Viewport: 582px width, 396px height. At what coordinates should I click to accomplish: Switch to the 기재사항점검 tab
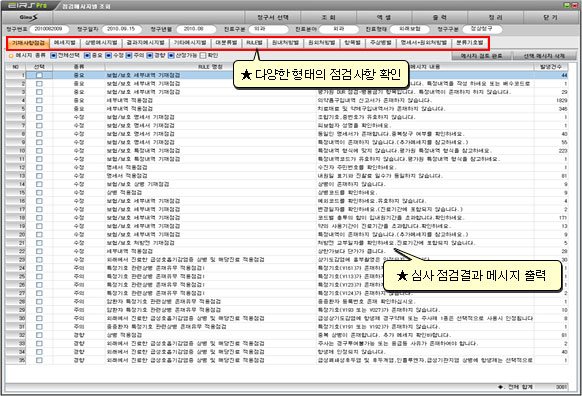28,43
